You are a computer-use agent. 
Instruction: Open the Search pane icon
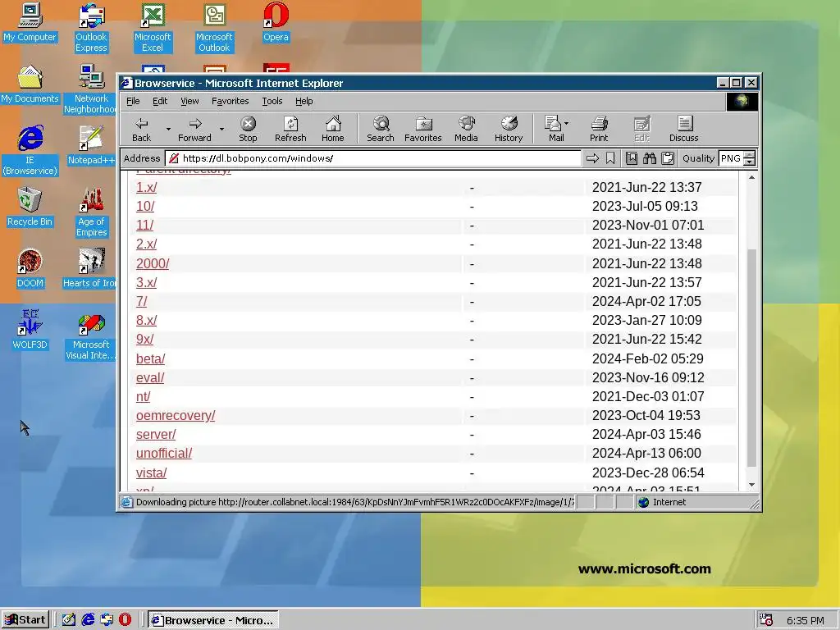pyautogui.click(x=381, y=129)
